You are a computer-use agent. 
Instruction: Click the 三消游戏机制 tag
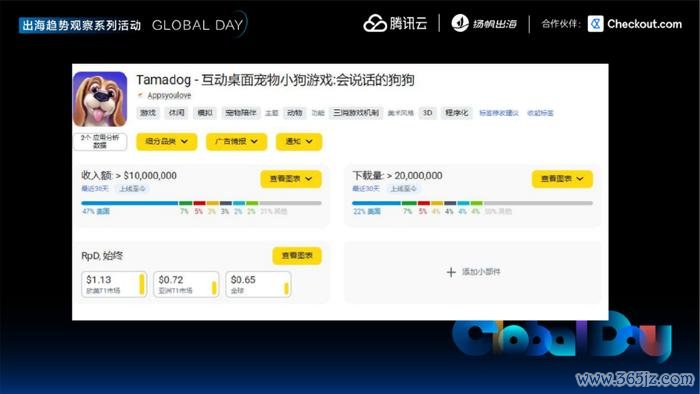356,113
